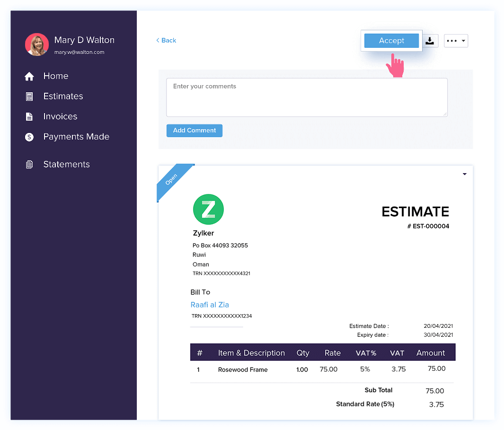
Task: Accept the estimate
Action: (x=391, y=41)
